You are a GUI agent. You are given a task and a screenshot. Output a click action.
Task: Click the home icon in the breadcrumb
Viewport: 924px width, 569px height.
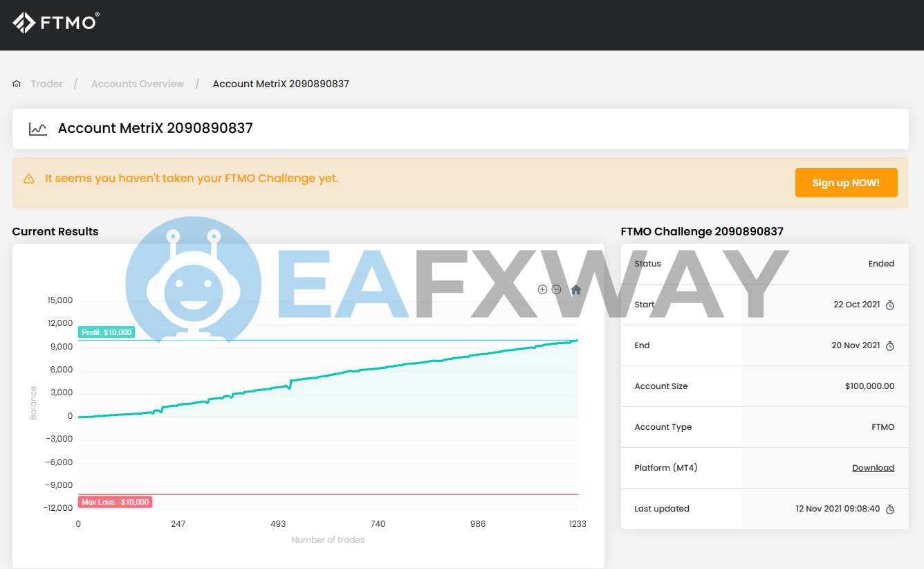[x=17, y=84]
